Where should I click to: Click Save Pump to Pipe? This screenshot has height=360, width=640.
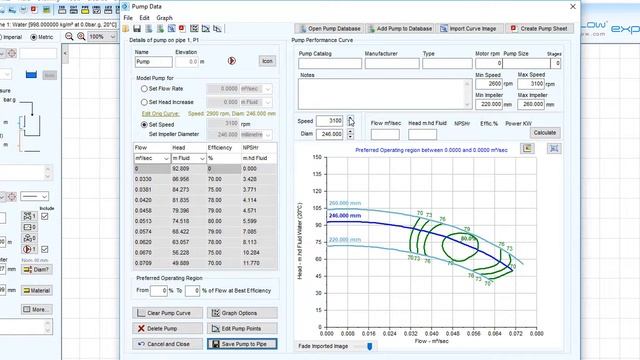click(x=242, y=344)
